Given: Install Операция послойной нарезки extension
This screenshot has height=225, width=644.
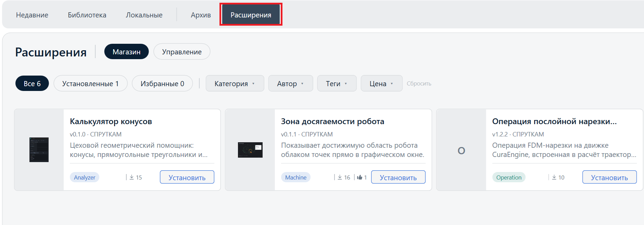Looking at the screenshot, I should [x=609, y=177].
